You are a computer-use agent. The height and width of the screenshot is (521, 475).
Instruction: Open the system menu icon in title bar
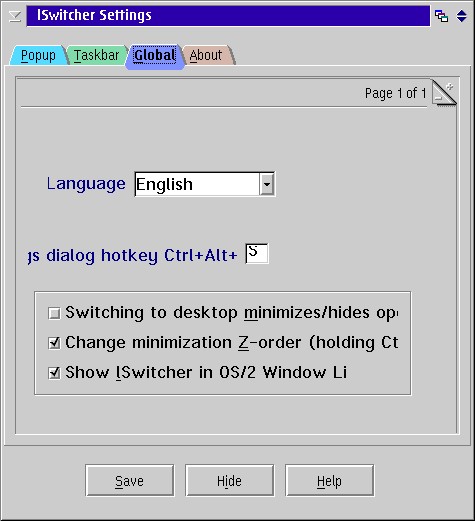[15, 16]
